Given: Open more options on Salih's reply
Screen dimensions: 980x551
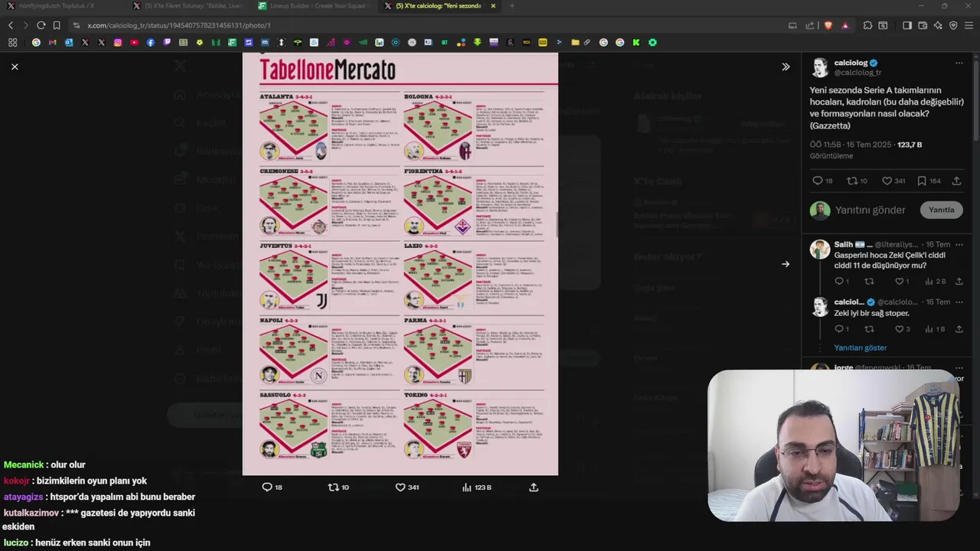Looking at the screenshot, I should tap(959, 245).
